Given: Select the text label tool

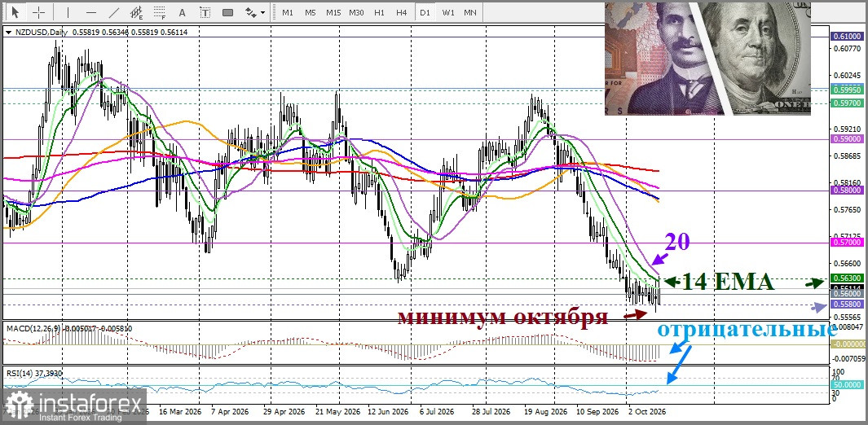Looking at the screenshot, I should pyautogui.click(x=205, y=11).
